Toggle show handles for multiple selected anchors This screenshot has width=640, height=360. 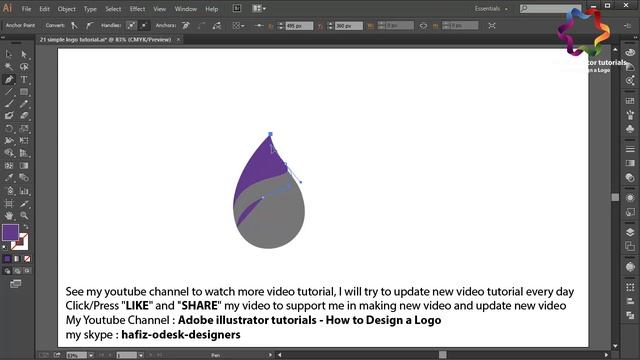[x=131, y=25]
